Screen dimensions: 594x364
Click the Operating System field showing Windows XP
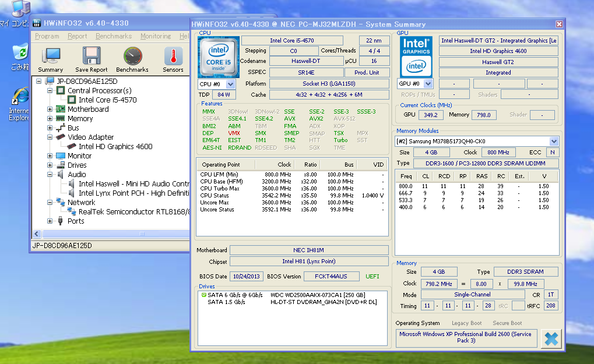(x=466, y=337)
